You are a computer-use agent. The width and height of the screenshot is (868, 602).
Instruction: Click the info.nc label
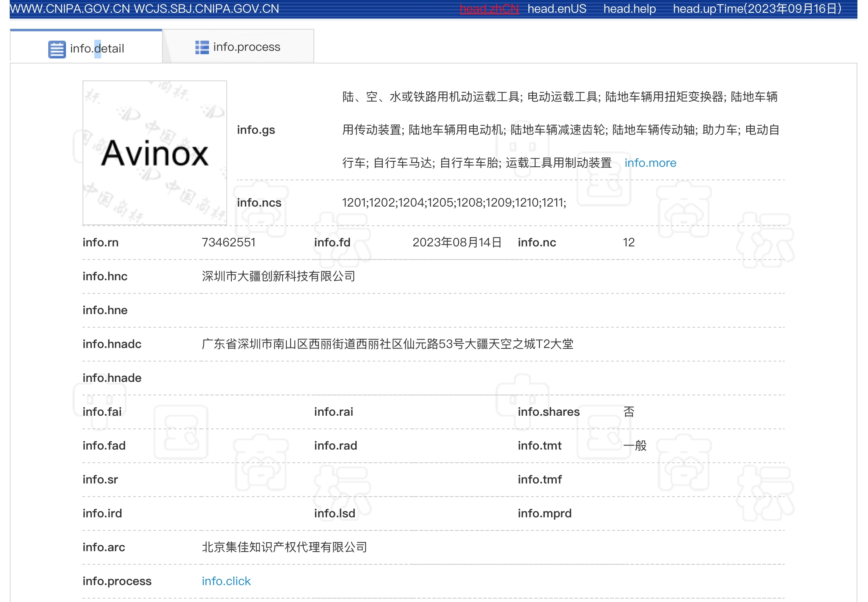(537, 243)
